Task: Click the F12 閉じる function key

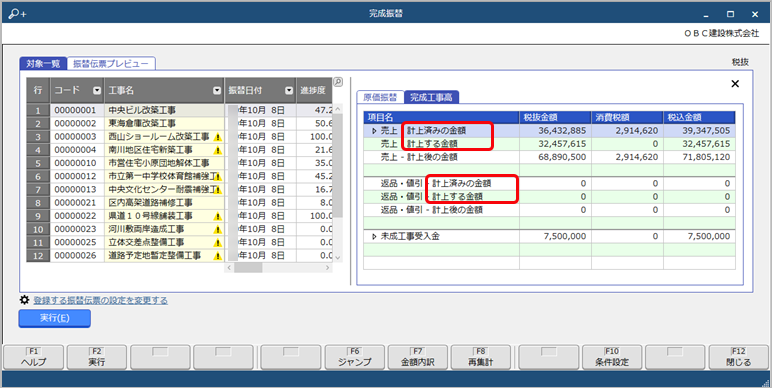Action: click(x=739, y=357)
